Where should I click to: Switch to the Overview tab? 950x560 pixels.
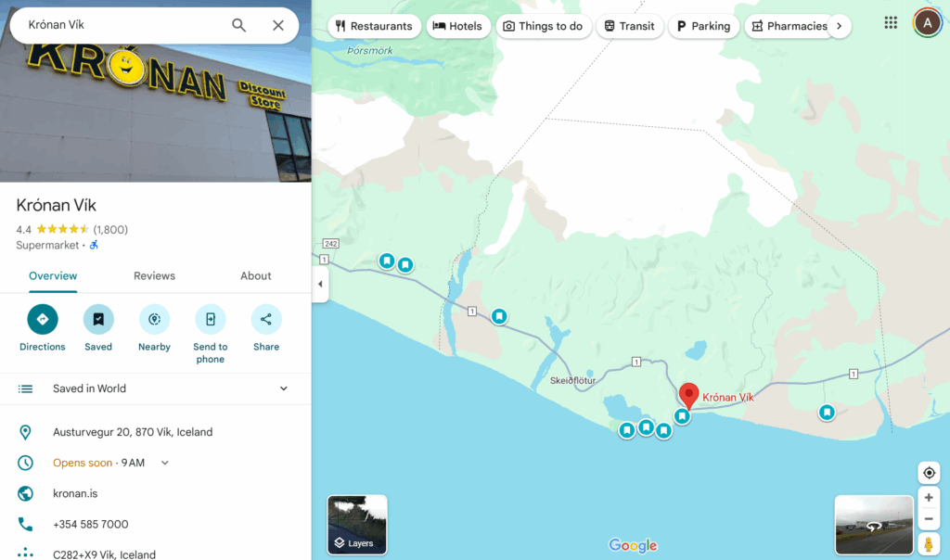tap(53, 276)
